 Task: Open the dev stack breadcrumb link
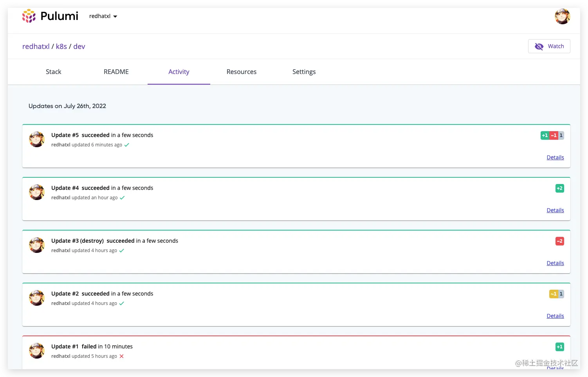click(79, 46)
